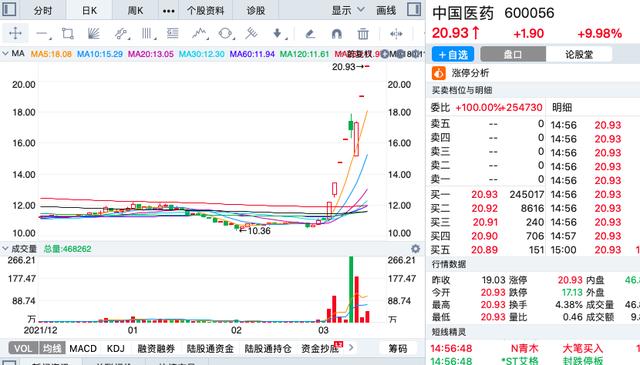Image resolution: width=640 pixels, height=365 pixels.
Task: Click the trash delete drawings icon
Action: pyautogui.click(x=363, y=33)
